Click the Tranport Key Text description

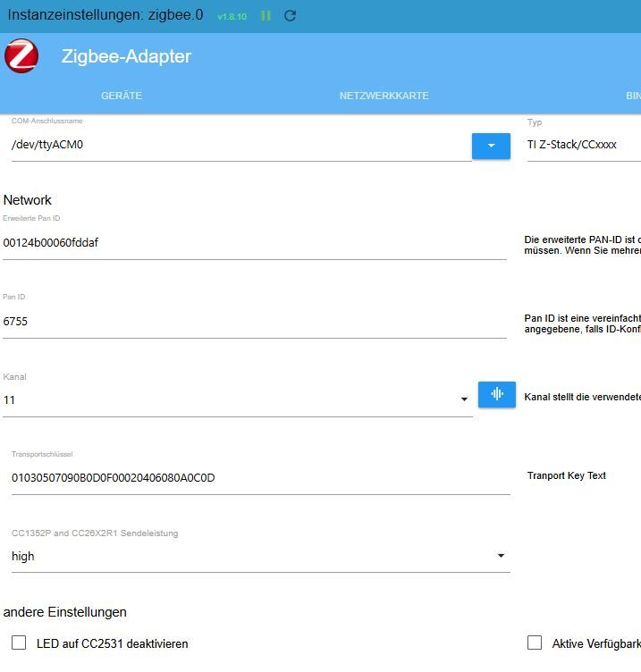tap(567, 475)
